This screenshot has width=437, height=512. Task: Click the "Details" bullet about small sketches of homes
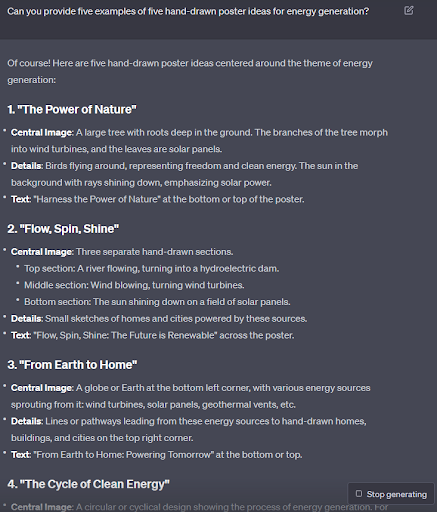tap(159, 319)
